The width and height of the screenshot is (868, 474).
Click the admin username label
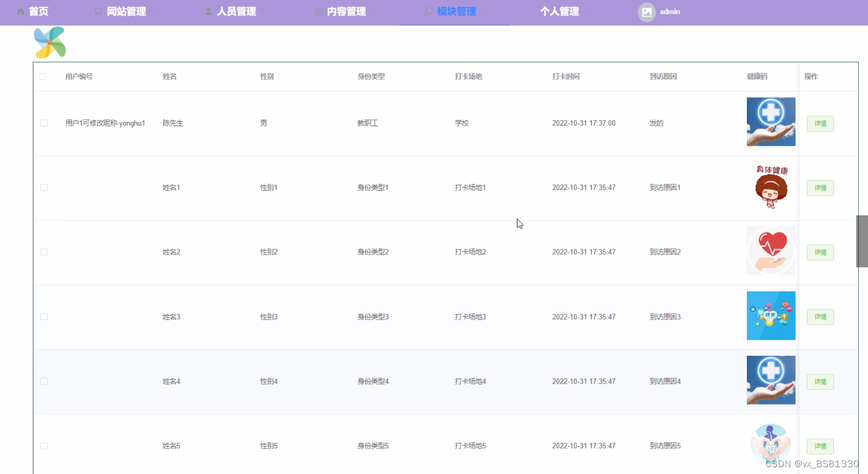[670, 12]
